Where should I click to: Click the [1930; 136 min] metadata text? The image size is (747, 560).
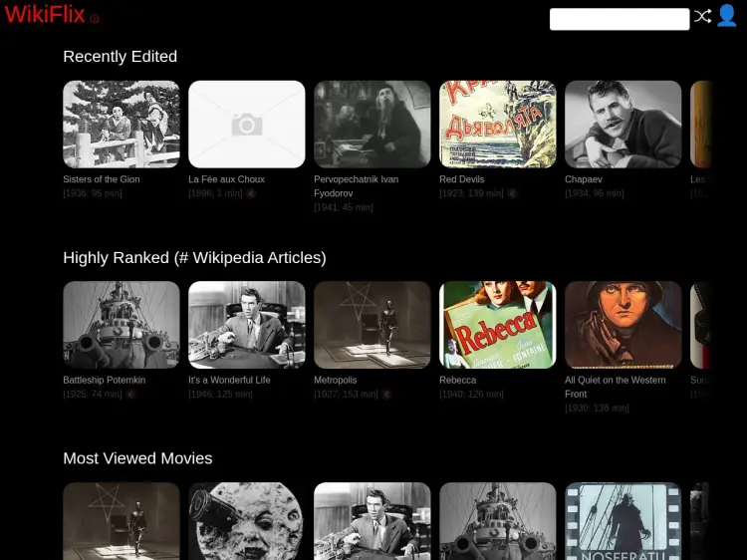click(x=597, y=408)
